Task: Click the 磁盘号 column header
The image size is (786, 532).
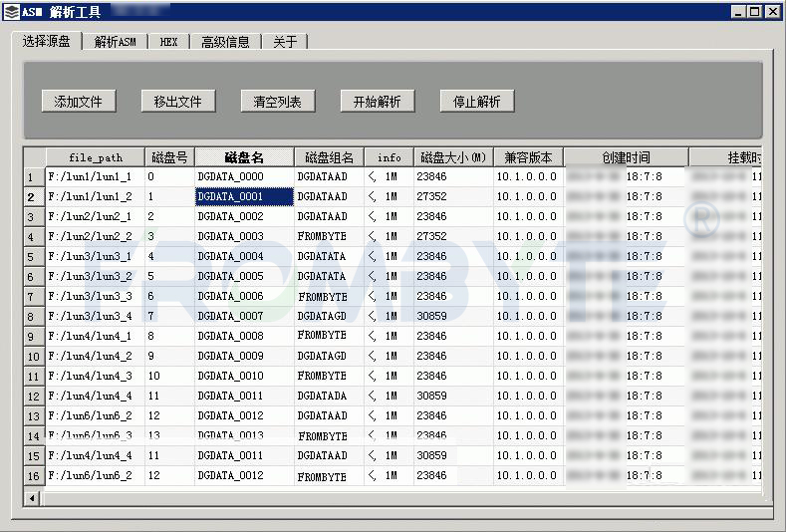Action: tap(169, 157)
